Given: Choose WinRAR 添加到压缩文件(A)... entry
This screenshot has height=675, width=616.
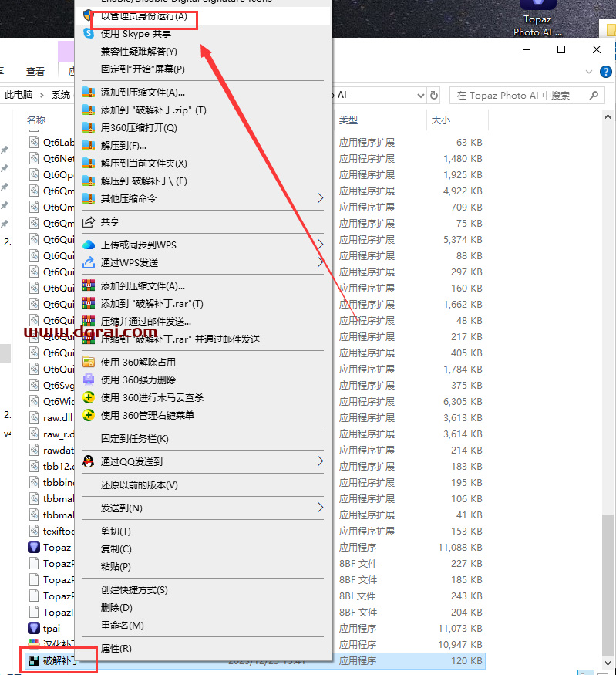Looking at the screenshot, I should [x=143, y=286].
